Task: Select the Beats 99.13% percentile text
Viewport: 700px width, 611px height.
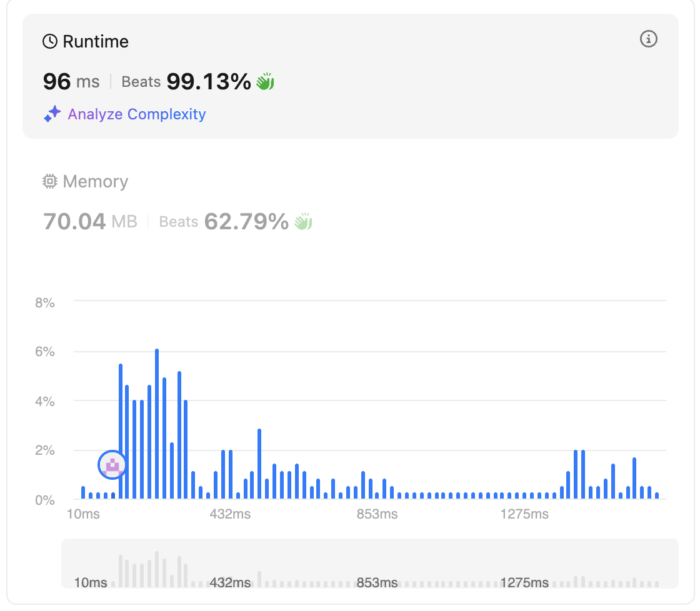Action: pos(186,81)
